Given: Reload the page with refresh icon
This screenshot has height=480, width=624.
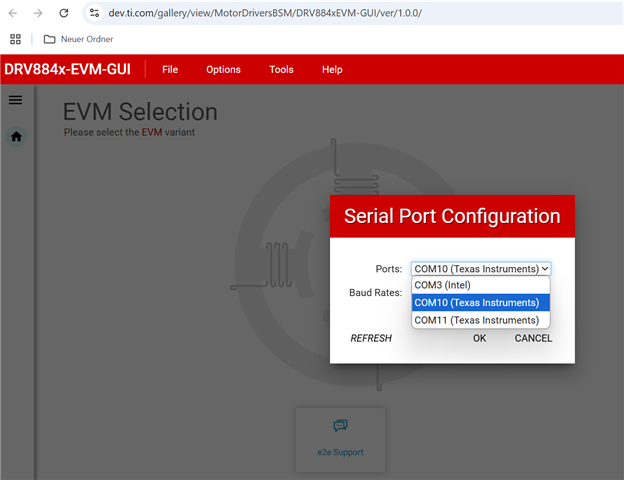Looking at the screenshot, I should pyautogui.click(x=64, y=13).
